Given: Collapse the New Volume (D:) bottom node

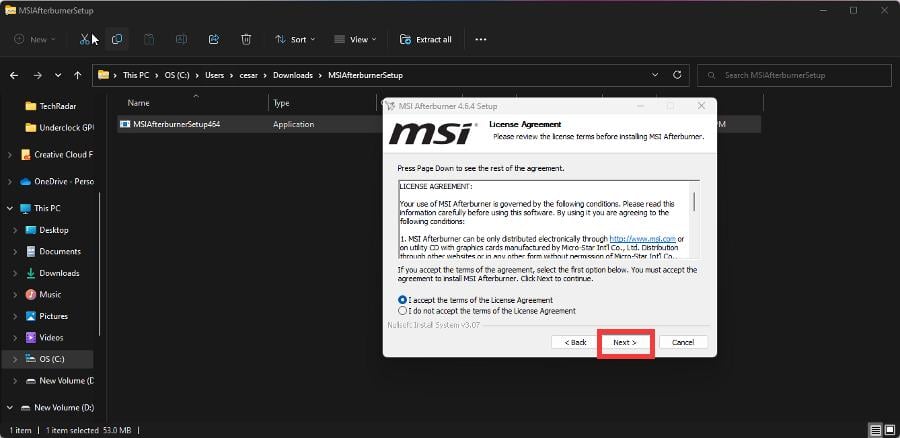Looking at the screenshot, I should point(10,408).
